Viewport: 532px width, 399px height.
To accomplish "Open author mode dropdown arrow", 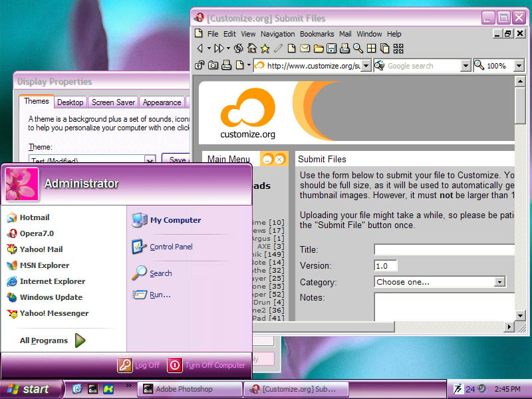I will coord(249,65).
